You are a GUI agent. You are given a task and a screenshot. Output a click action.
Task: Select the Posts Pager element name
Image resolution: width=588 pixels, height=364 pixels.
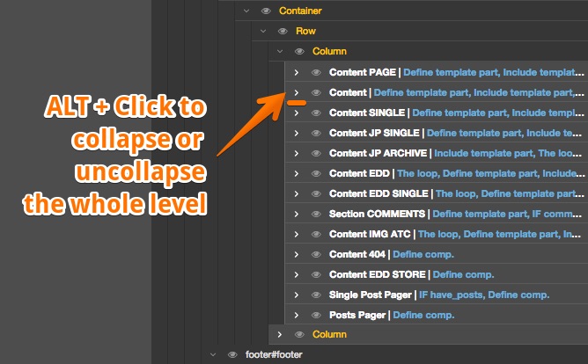[x=357, y=315]
